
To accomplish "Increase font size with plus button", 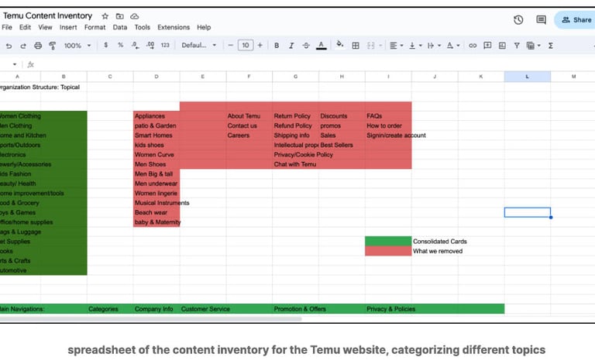I will (x=260, y=45).
